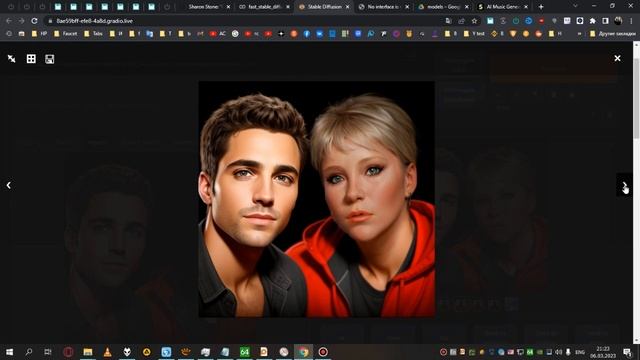Open the Tabs bookmarks folder
The image size is (640, 360).
point(93,34)
